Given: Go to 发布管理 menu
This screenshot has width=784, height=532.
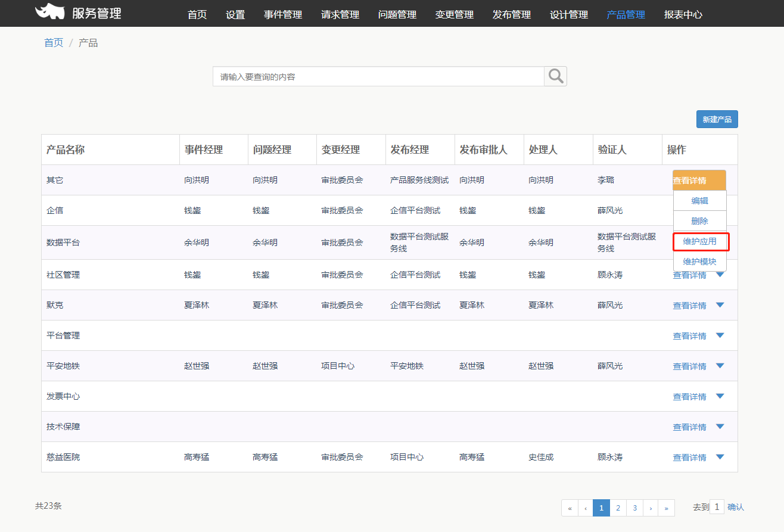Looking at the screenshot, I should tap(512, 14).
